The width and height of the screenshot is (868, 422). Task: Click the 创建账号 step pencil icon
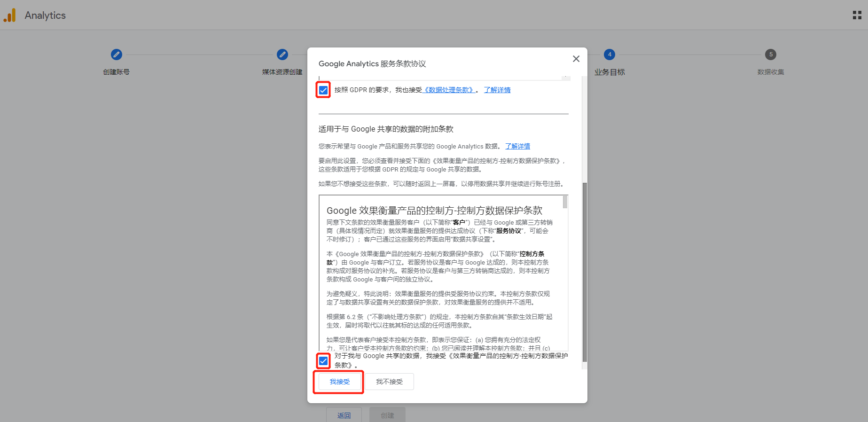coord(116,55)
